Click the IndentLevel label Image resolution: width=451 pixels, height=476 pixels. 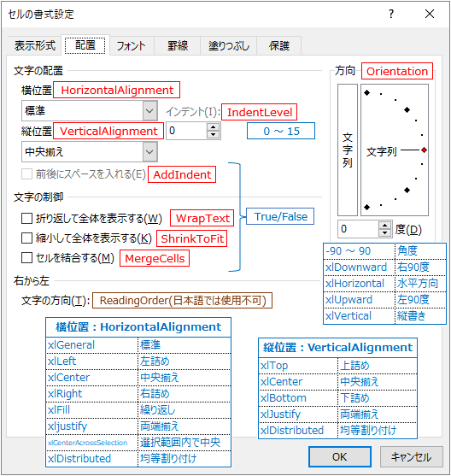click(x=260, y=112)
